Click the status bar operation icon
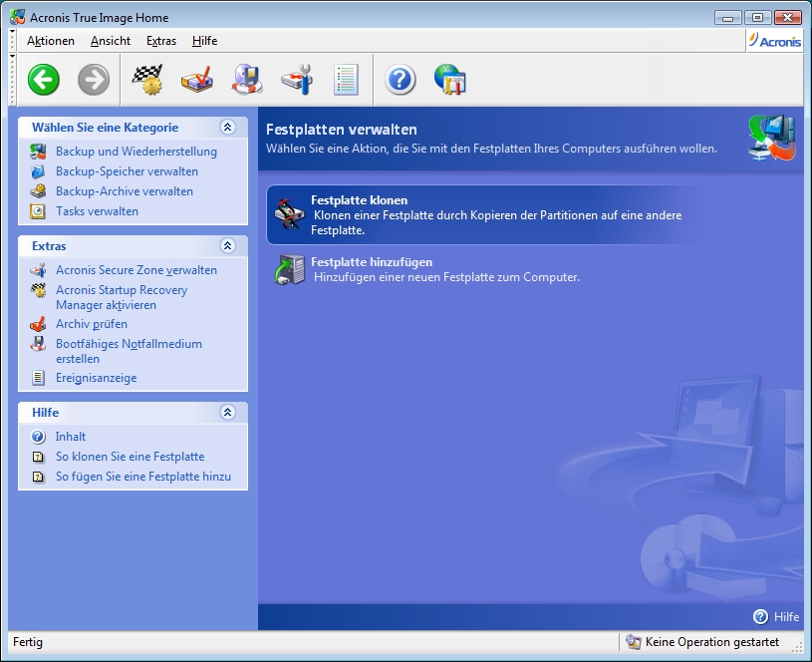Viewport: 812px width, 662px height. (633, 642)
